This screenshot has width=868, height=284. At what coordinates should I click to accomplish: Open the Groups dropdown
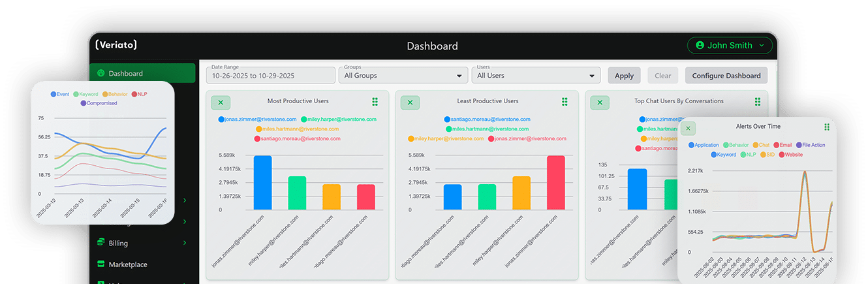pyautogui.click(x=403, y=74)
